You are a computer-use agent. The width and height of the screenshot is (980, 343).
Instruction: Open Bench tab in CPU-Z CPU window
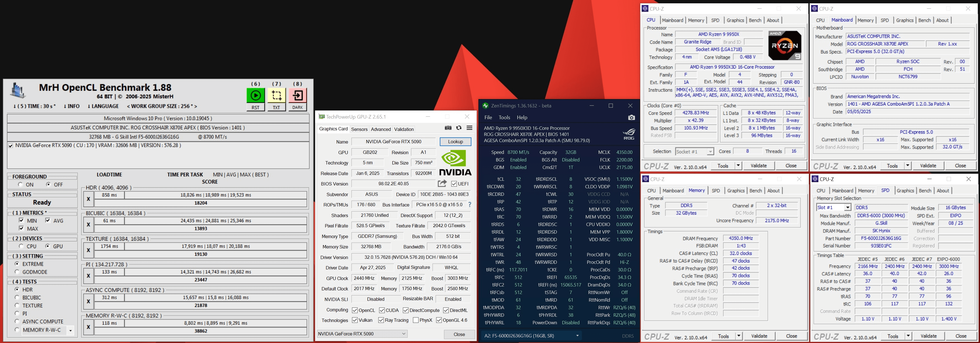755,20
